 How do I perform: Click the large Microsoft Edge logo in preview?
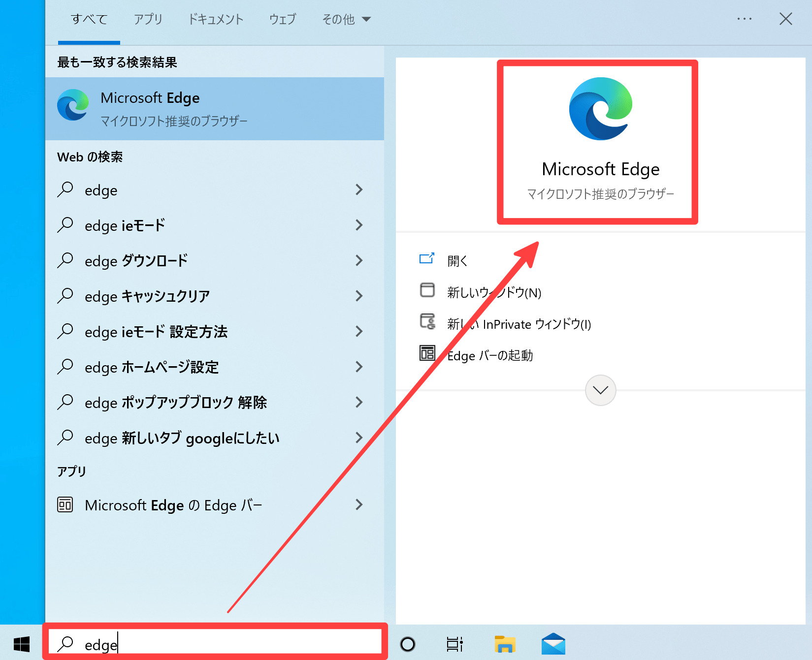point(600,109)
